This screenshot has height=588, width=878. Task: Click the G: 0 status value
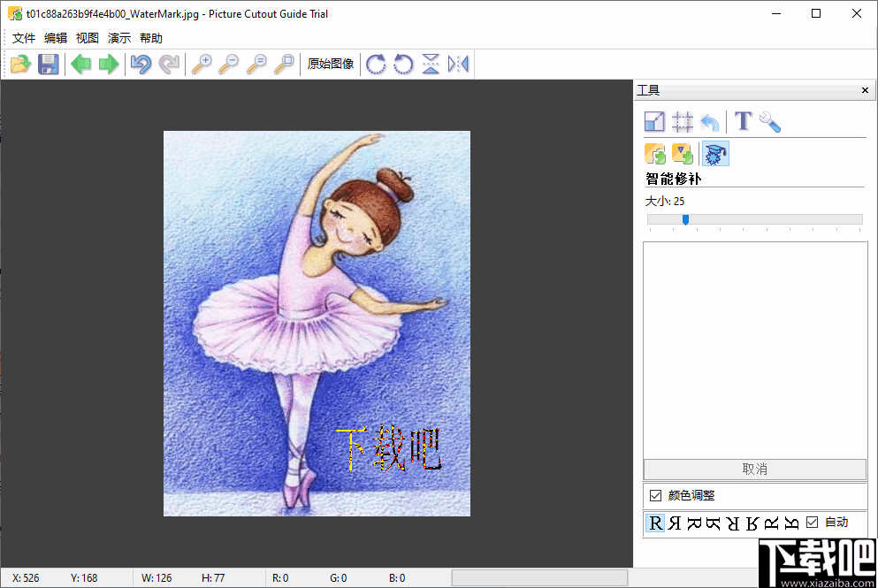point(339,578)
